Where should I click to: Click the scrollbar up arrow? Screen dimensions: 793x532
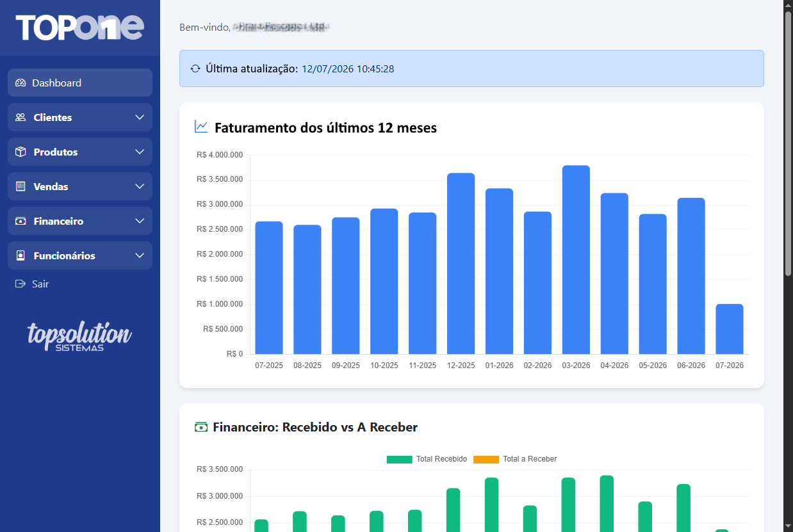(788, 5)
